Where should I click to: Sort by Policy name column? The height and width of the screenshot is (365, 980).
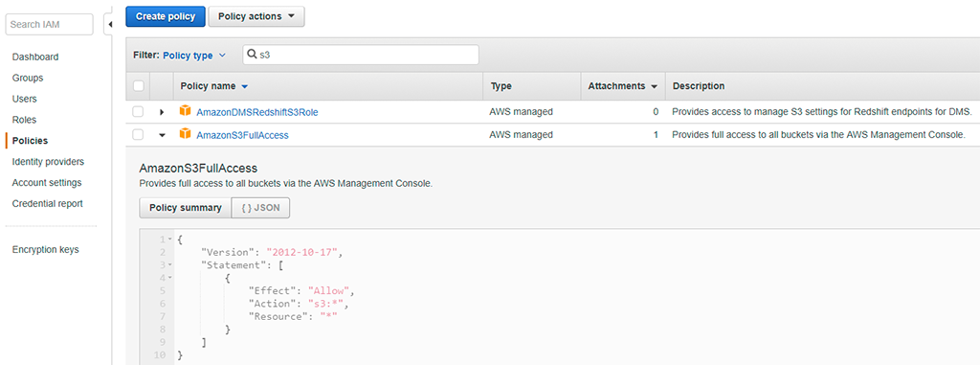pyautogui.click(x=214, y=86)
